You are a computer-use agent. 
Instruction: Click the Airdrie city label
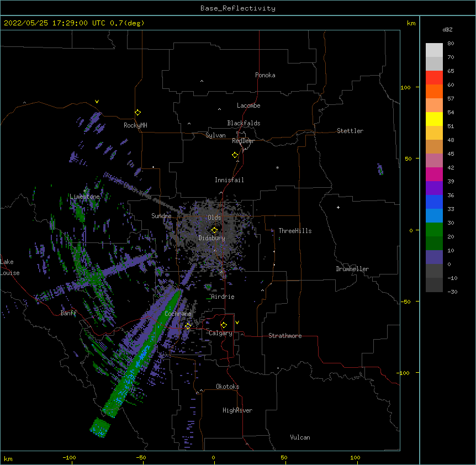point(223,297)
